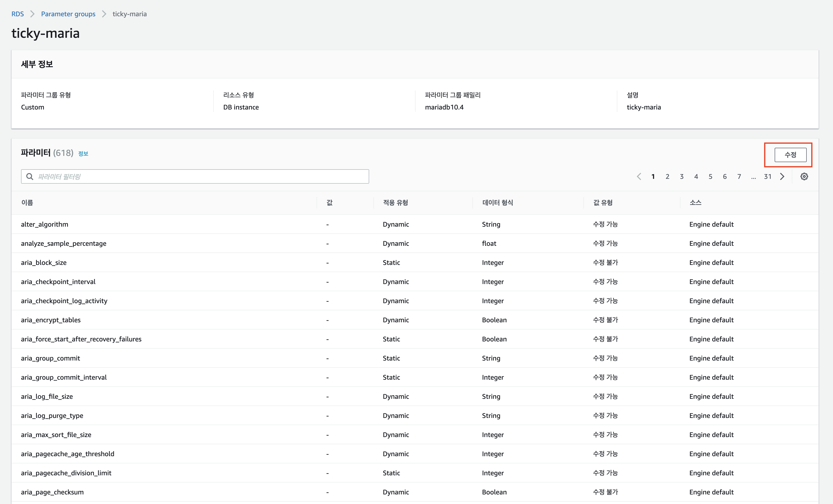Click the 수정 edit button

[x=790, y=155]
